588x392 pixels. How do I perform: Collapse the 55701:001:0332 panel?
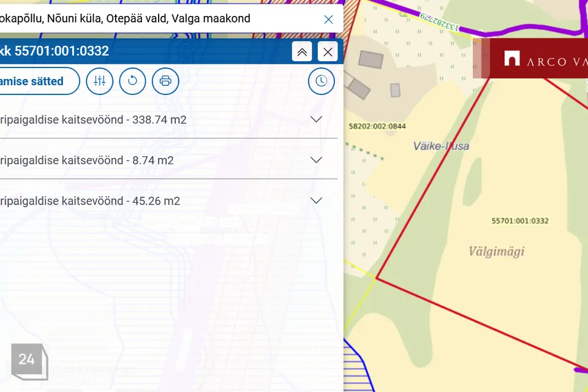click(x=302, y=52)
